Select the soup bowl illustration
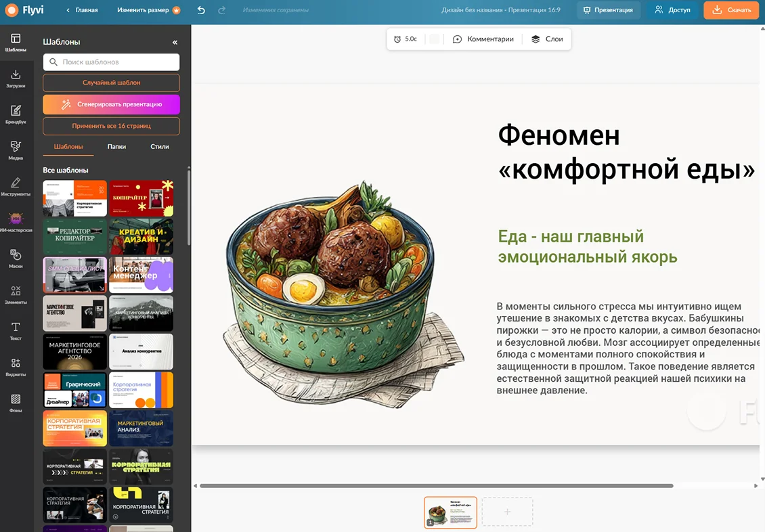 click(x=344, y=295)
